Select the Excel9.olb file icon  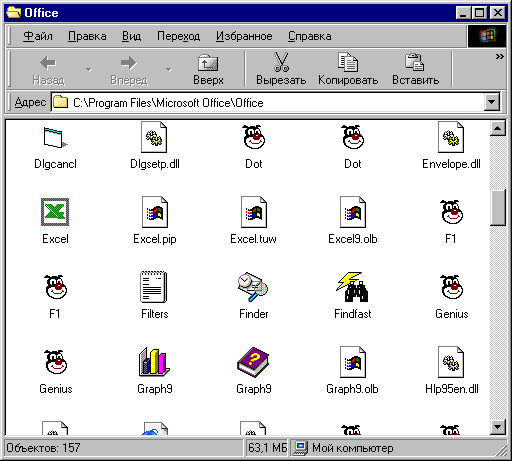[353, 212]
